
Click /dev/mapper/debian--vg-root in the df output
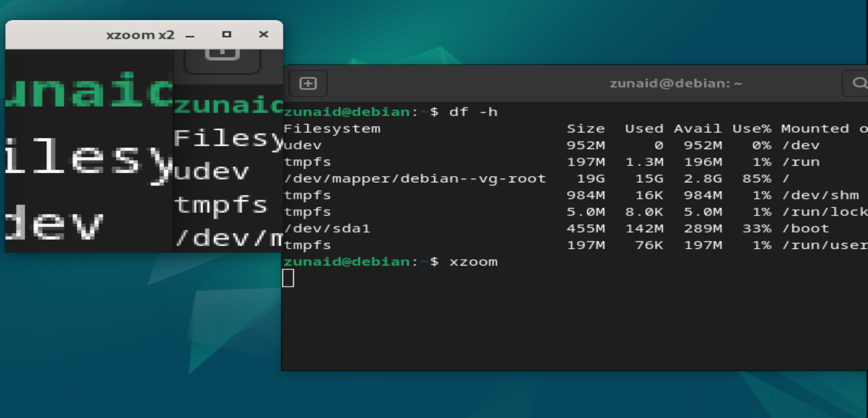click(x=415, y=179)
